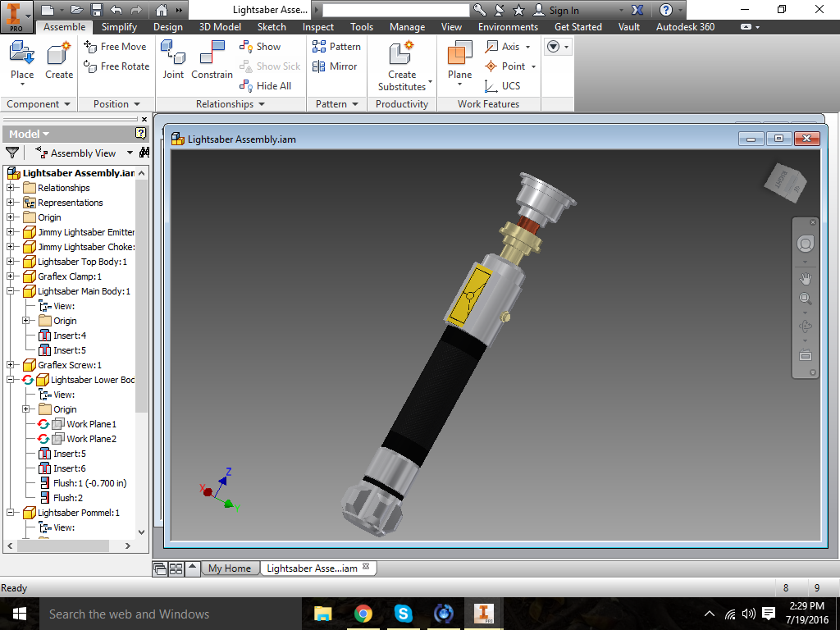Open the Environments ribbon tab
Screen dimensions: 840x630
click(x=508, y=27)
